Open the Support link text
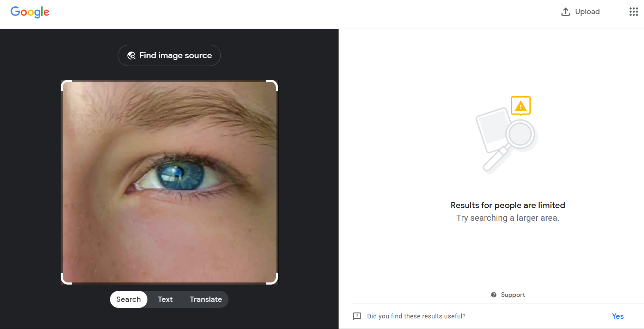The width and height of the screenshot is (644, 329). 513,295
